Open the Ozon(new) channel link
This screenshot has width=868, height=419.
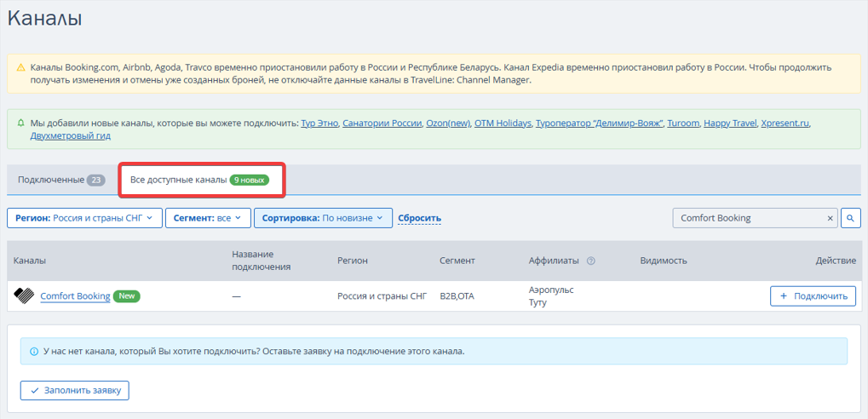click(x=448, y=123)
